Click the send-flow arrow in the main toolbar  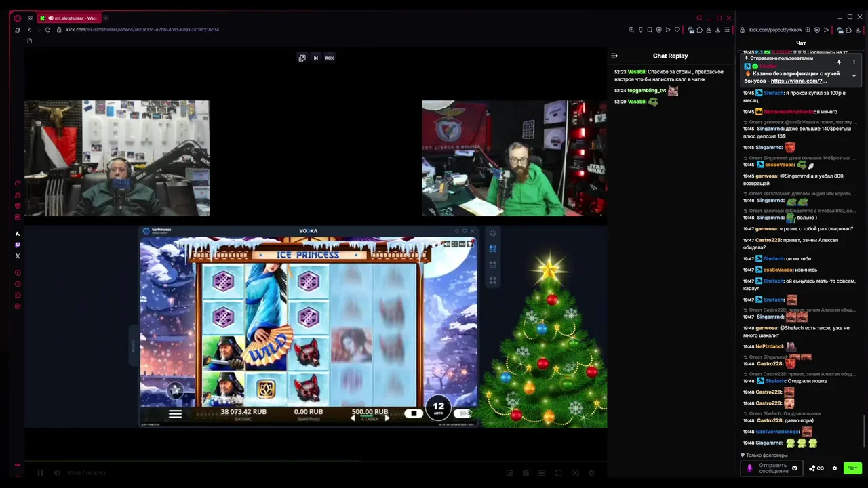click(x=668, y=30)
